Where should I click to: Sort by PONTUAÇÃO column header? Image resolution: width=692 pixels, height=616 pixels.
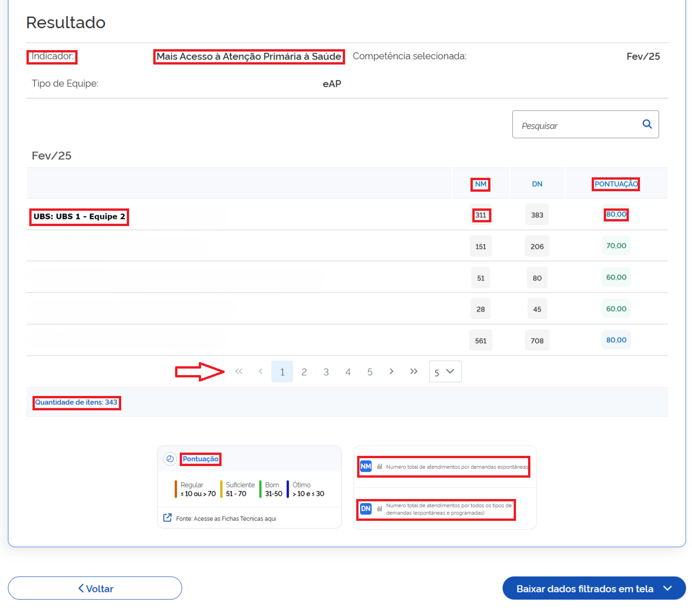(616, 184)
